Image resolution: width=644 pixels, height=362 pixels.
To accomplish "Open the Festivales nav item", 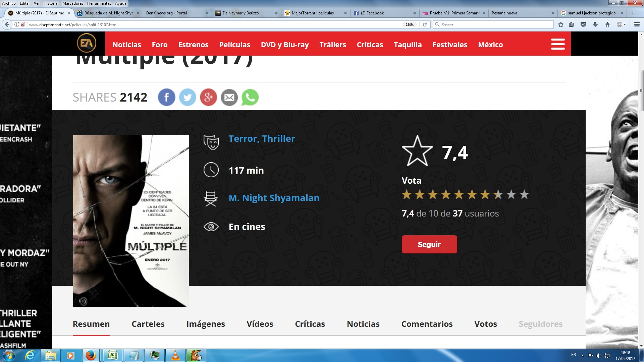I will 450,45.
